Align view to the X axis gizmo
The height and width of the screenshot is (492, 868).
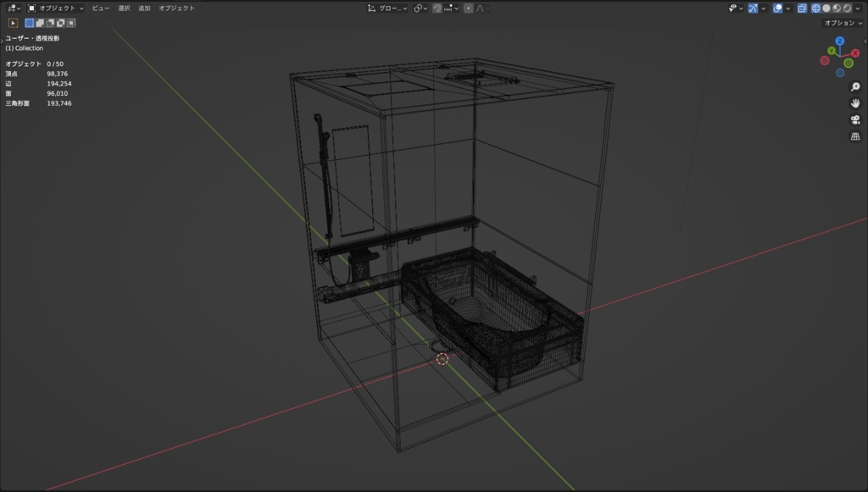click(x=855, y=53)
